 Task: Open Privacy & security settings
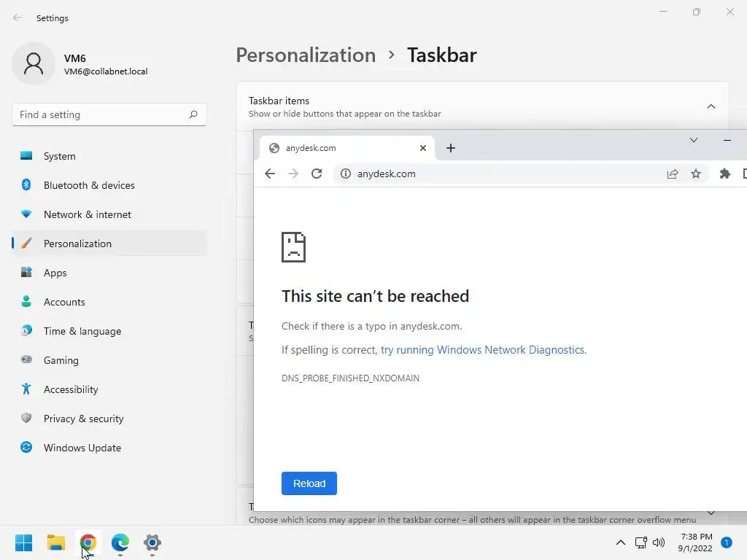109,419
